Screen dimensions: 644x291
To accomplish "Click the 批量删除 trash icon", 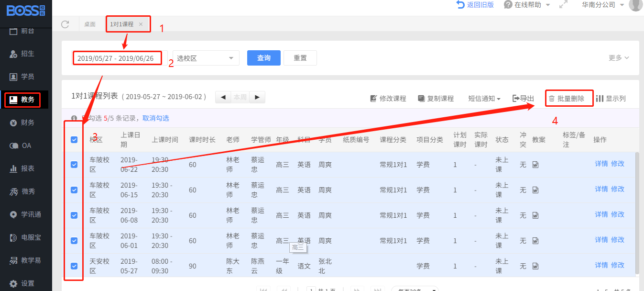I will 552,99.
